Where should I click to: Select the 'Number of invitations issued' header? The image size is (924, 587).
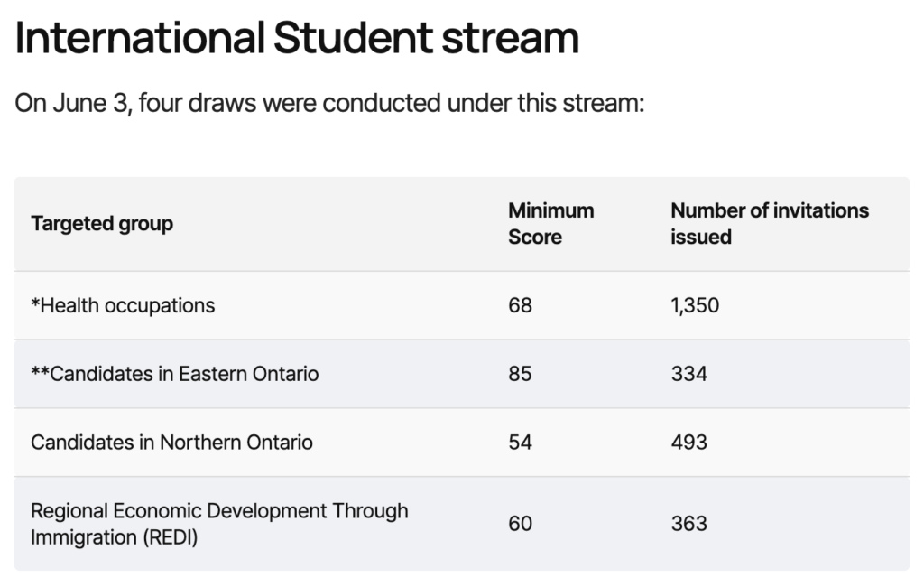coord(769,224)
